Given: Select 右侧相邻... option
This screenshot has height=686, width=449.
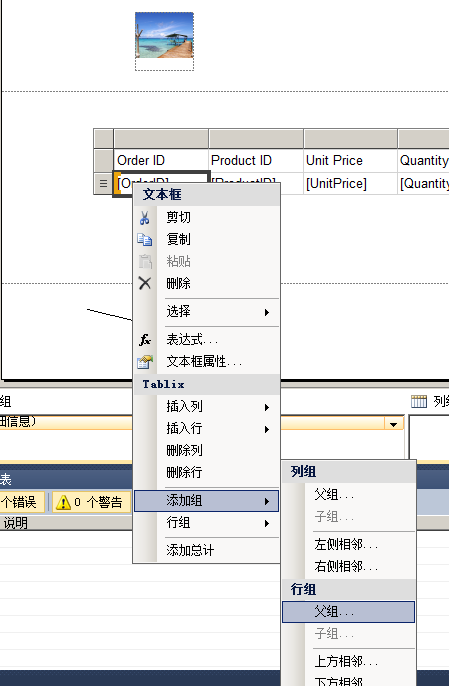Looking at the screenshot, I should tap(348, 567).
